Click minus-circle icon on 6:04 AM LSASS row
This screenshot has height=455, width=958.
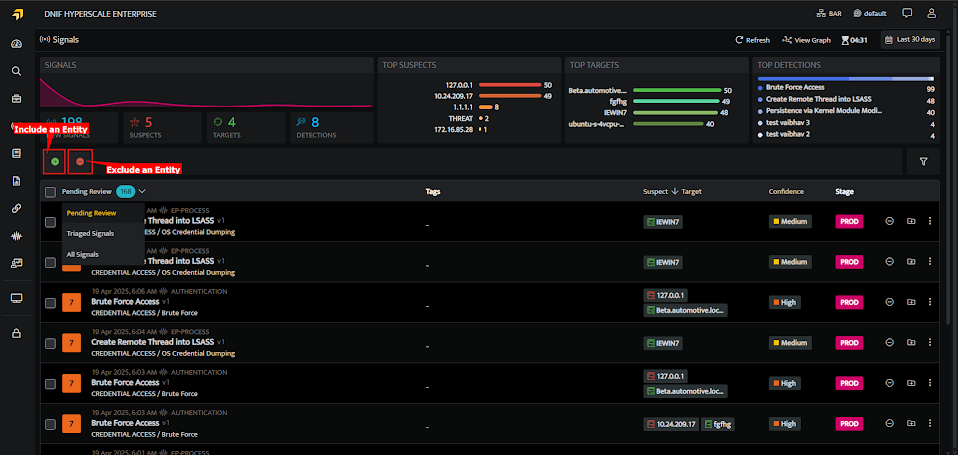(x=890, y=343)
